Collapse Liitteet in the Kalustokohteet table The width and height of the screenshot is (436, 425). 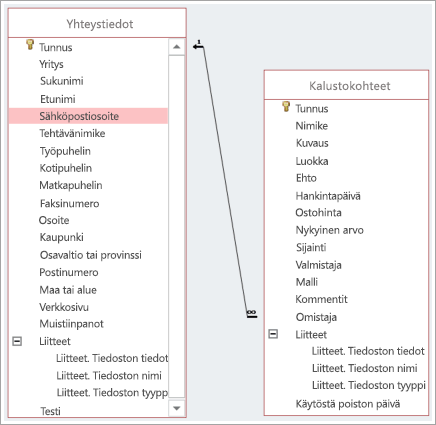tap(273, 334)
